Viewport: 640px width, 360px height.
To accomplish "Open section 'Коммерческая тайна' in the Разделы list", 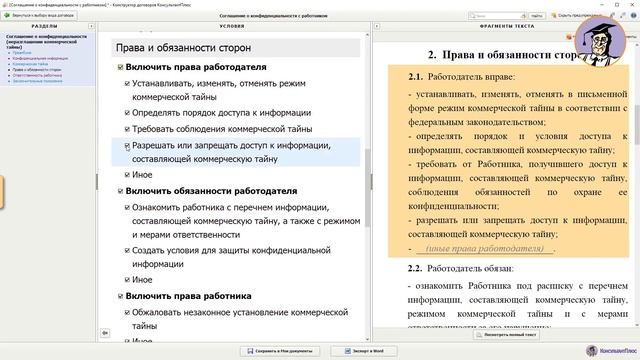I will [30, 64].
